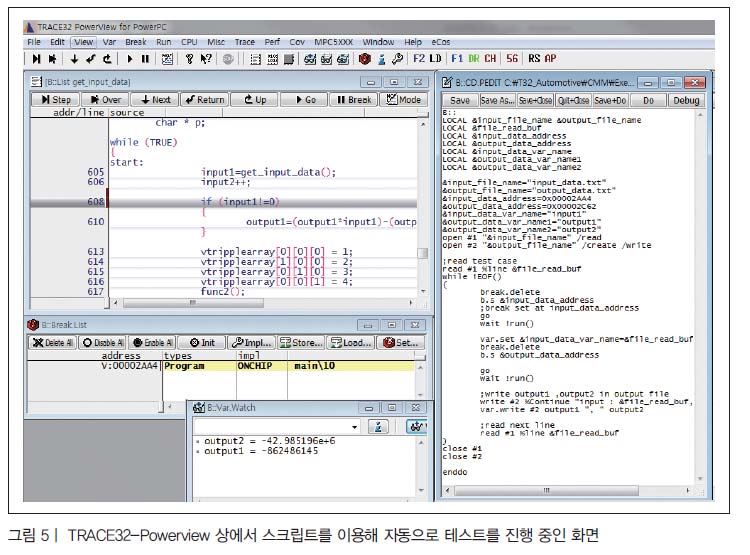Image resolution: width=750 pixels, height=555 pixels.
Task: Expand the output1 watch entry
Action: 198,451
